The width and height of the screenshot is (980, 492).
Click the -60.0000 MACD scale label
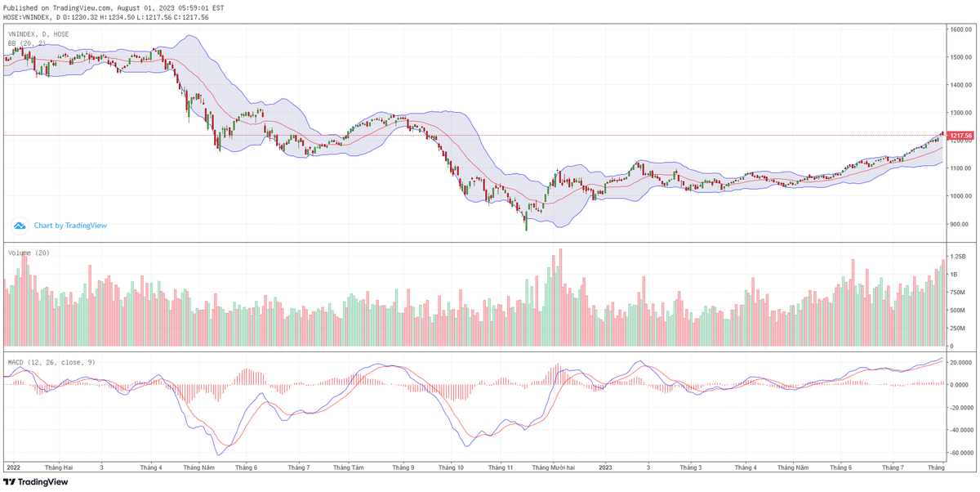click(x=959, y=453)
